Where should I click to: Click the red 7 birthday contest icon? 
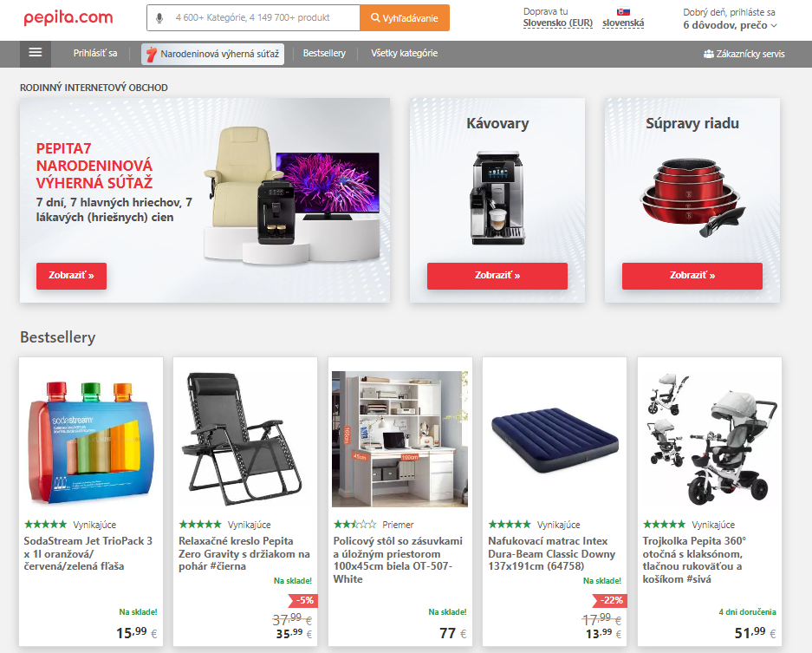click(x=151, y=54)
